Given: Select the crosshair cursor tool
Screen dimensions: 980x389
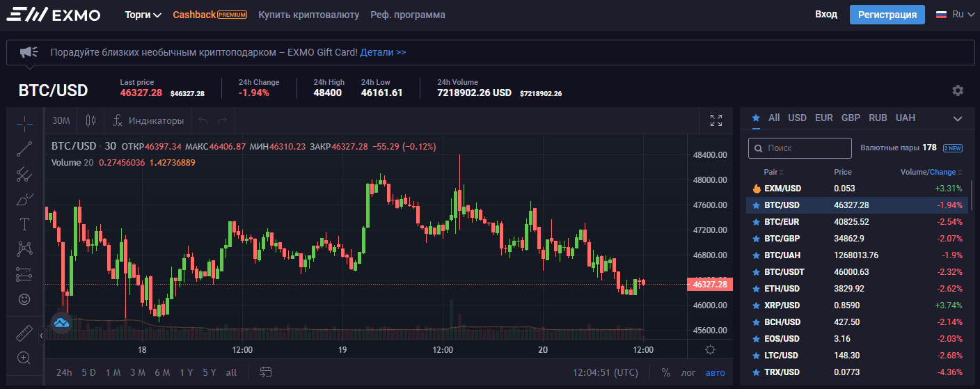Looking at the screenshot, I should (24, 125).
